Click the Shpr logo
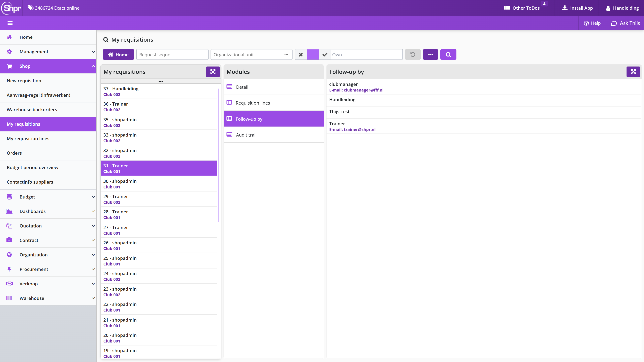The image size is (644, 362). point(11,8)
